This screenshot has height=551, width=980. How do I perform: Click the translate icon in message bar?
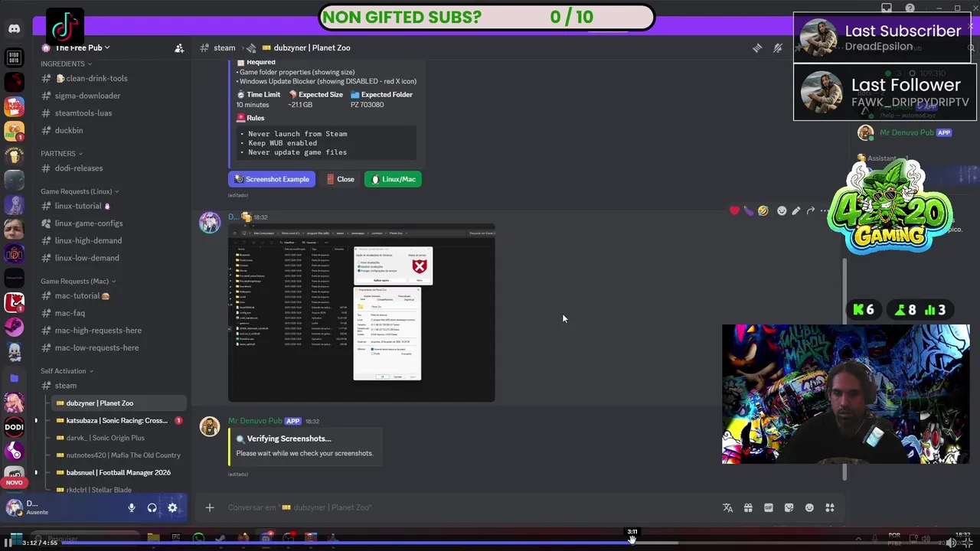pos(727,507)
